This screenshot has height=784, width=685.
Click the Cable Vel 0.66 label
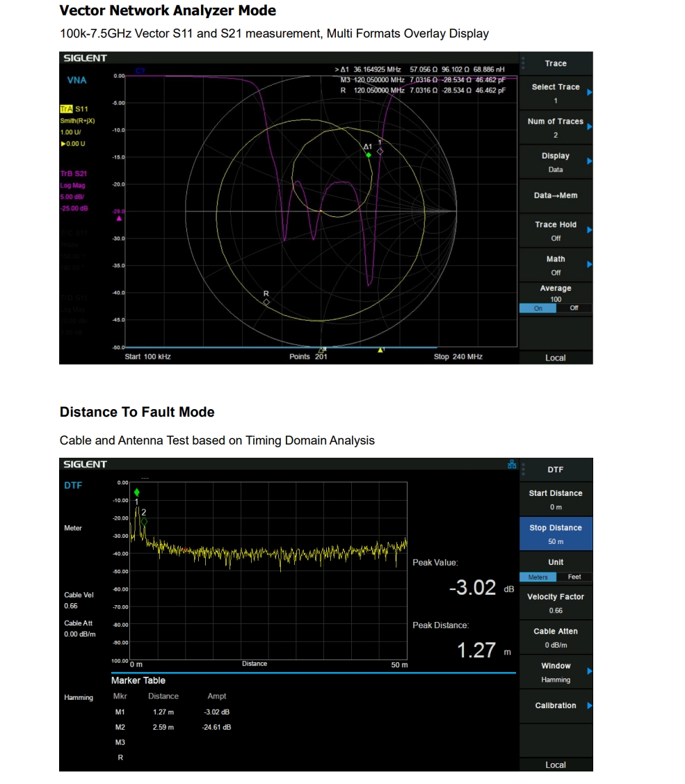[79, 600]
